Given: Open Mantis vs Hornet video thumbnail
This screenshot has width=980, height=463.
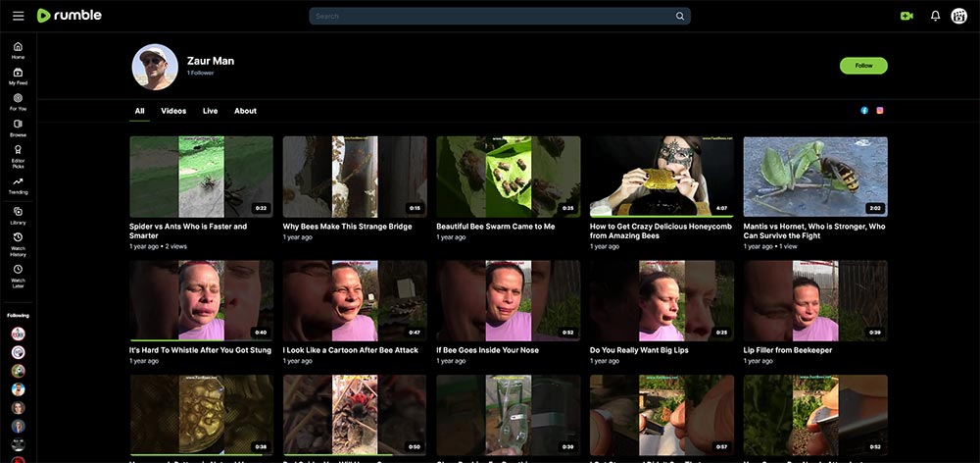Looking at the screenshot, I should (815, 177).
